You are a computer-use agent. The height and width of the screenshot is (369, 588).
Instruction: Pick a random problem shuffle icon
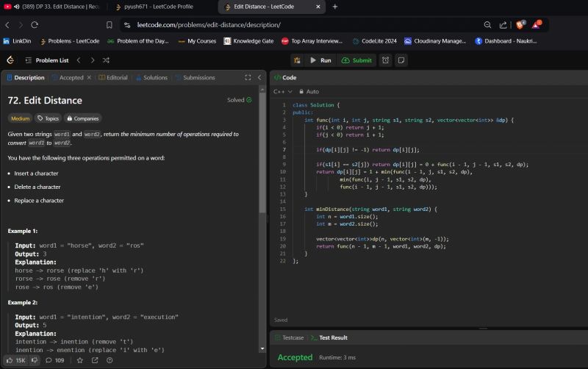point(106,60)
